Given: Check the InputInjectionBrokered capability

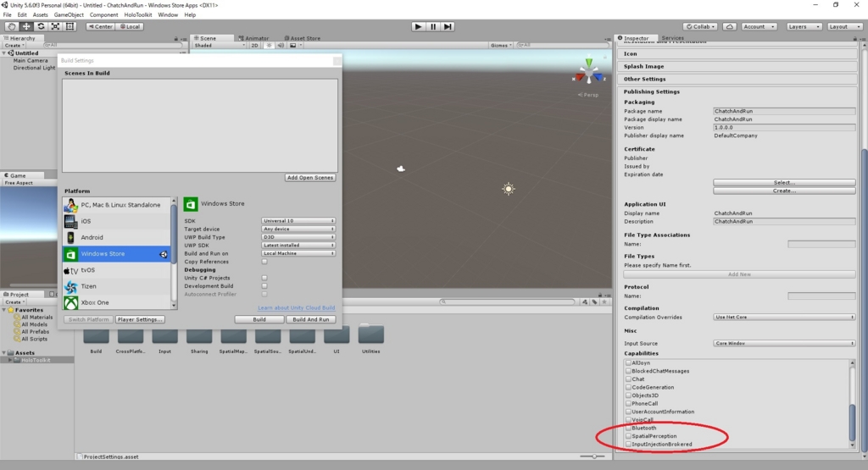Looking at the screenshot, I should [628, 444].
